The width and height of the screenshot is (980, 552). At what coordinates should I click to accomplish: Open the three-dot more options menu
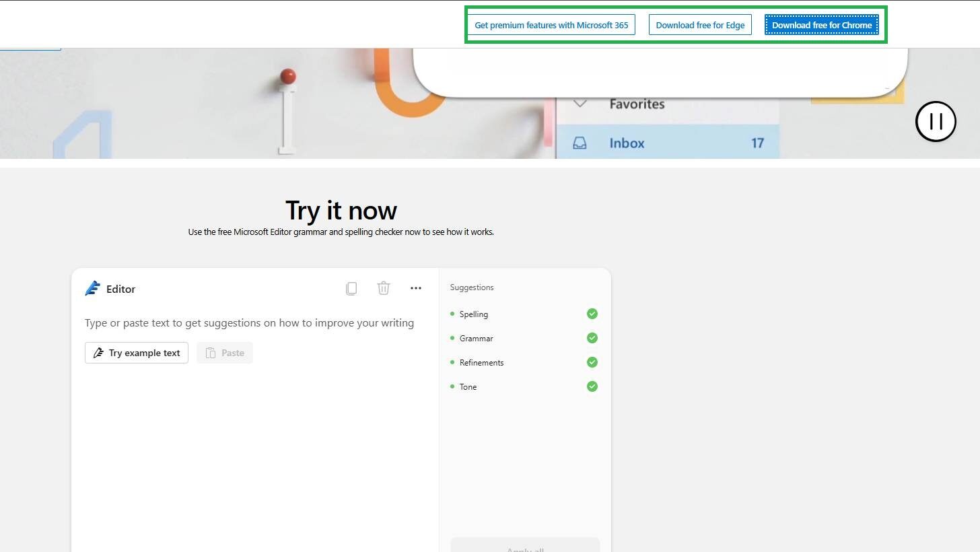(416, 288)
